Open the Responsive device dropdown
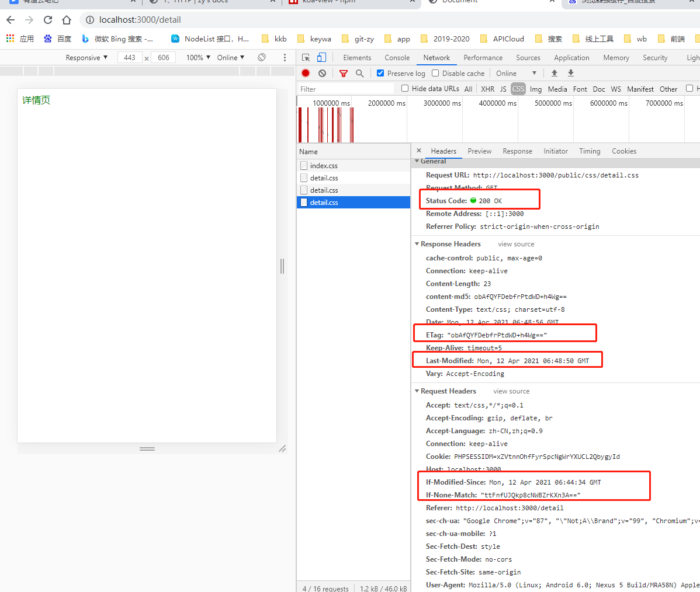 86,57
